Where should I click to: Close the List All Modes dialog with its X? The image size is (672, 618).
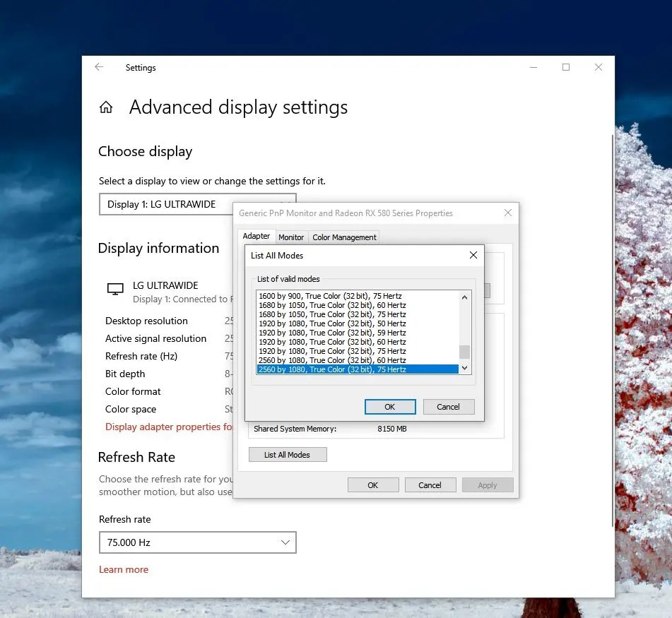pos(473,255)
